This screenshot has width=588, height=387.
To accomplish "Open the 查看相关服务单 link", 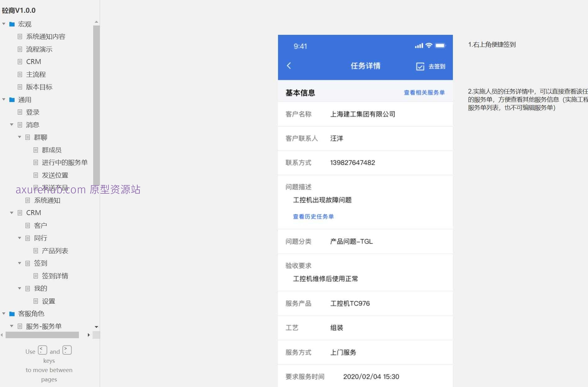I will tap(424, 92).
